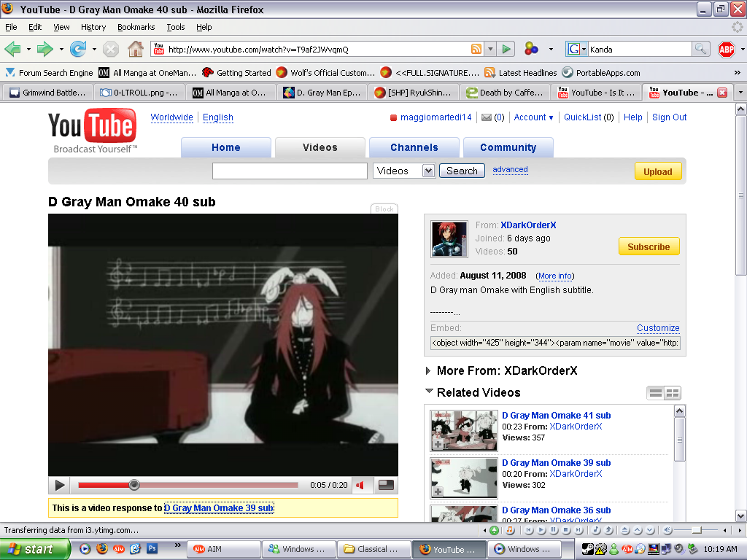
Task: Click the YouTube search input field
Action: click(x=290, y=171)
